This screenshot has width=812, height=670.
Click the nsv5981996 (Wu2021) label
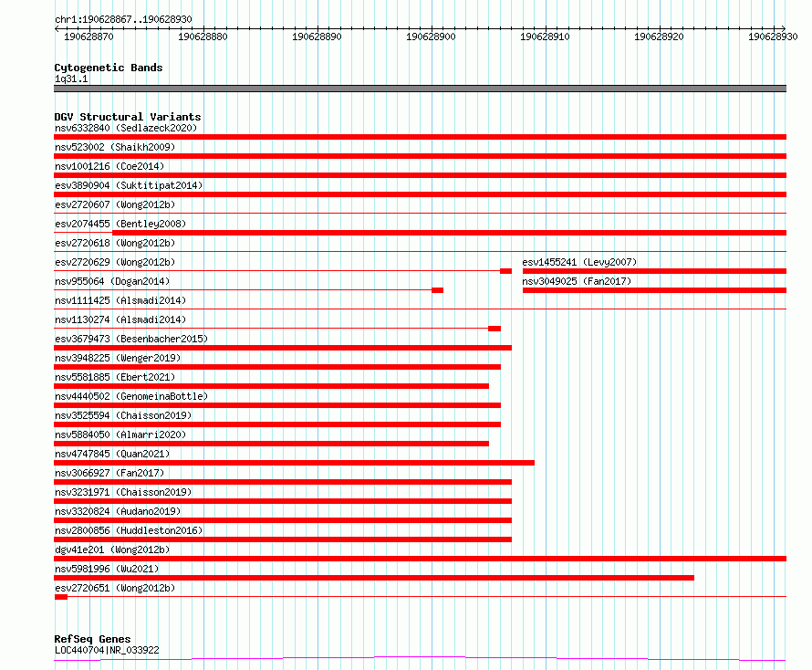click(x=107, y=569)
